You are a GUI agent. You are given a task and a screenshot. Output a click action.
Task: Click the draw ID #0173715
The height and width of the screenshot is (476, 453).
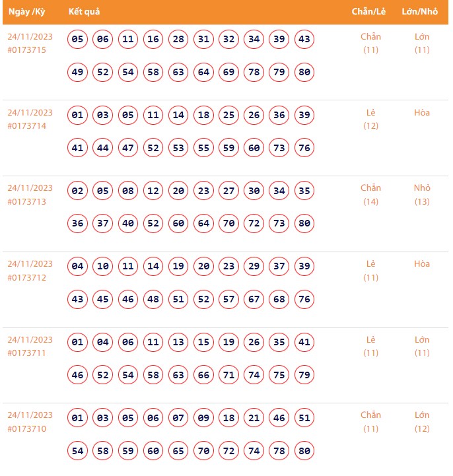pyautogui.click(x=27, y=50)
